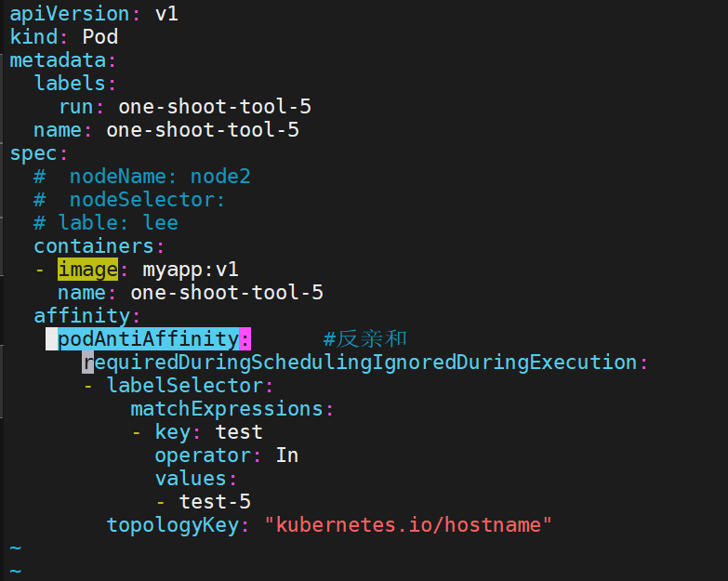Click the '#反亲和' comment
Screen dimensions: 728x581
(x=364, y=338)
